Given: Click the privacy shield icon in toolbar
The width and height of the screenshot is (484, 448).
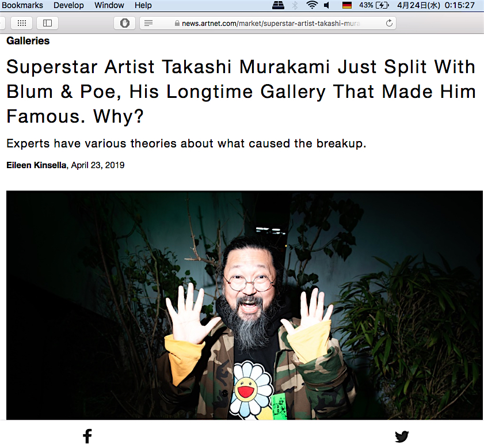Looking at the screenshot, I should (x=124, y=23).
